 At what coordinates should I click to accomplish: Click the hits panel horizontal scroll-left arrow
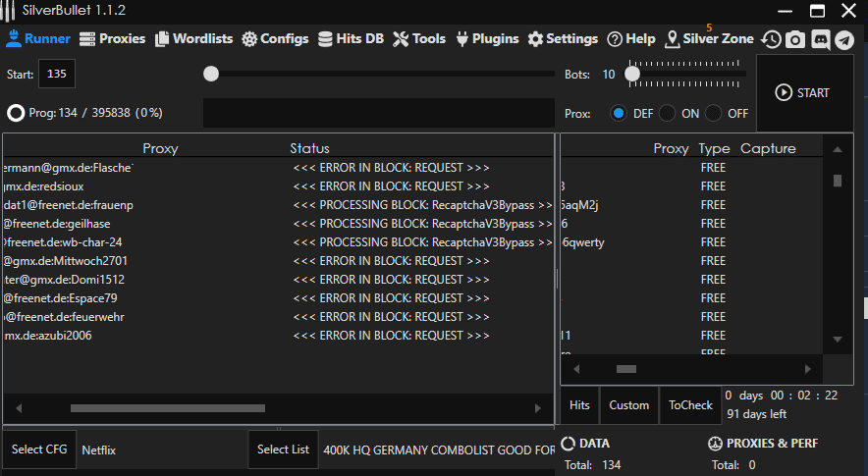576,369
